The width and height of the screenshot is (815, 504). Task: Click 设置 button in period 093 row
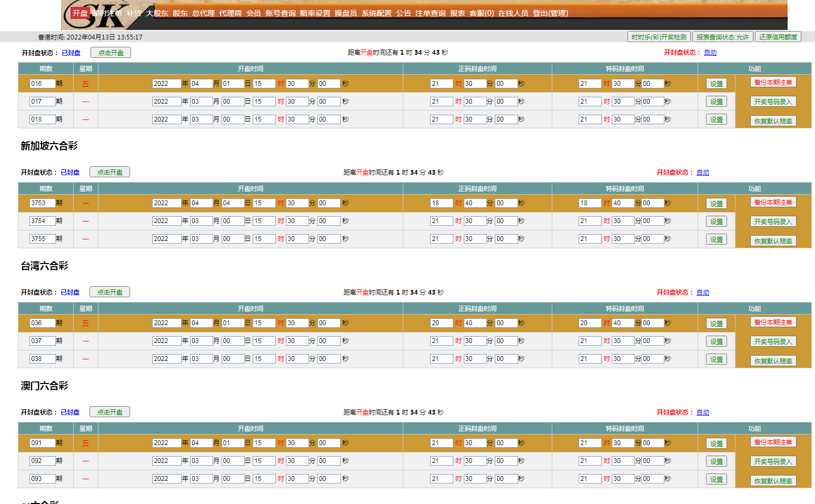[x=717, y=479]
